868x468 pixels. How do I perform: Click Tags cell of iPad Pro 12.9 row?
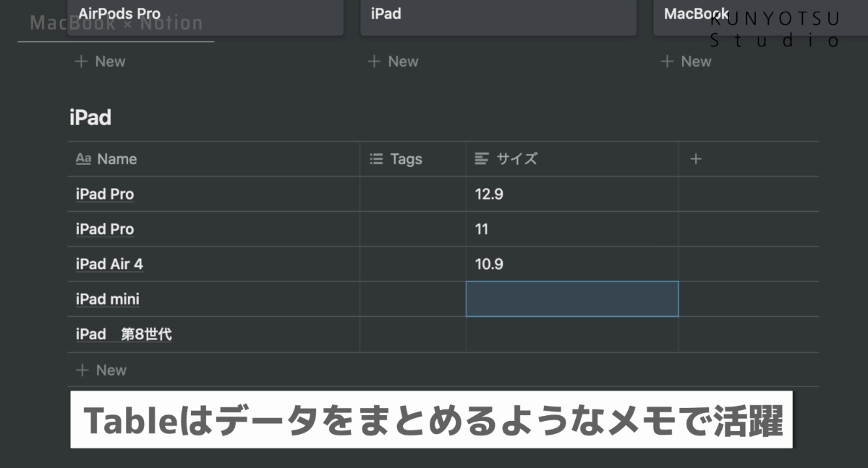(x=413, y=194)
